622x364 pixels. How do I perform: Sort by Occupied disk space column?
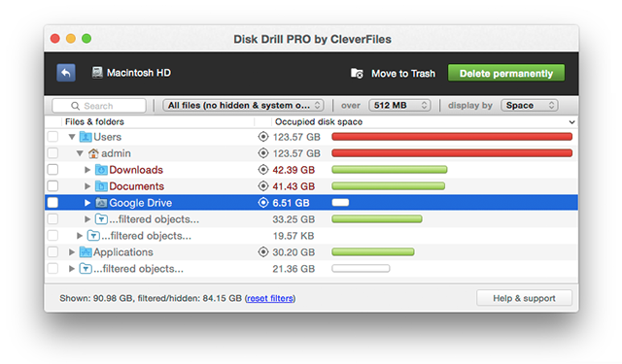tap(319, 122)
